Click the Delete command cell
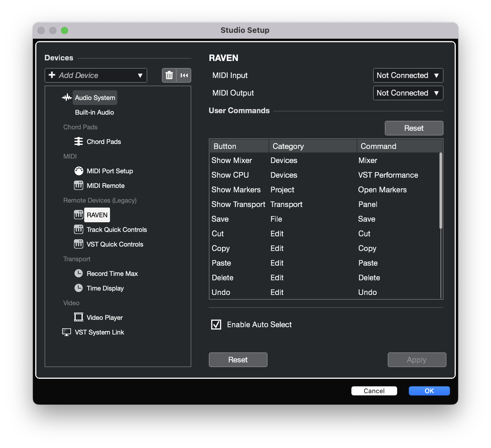 pyautogui.click(x=369, y=278)
